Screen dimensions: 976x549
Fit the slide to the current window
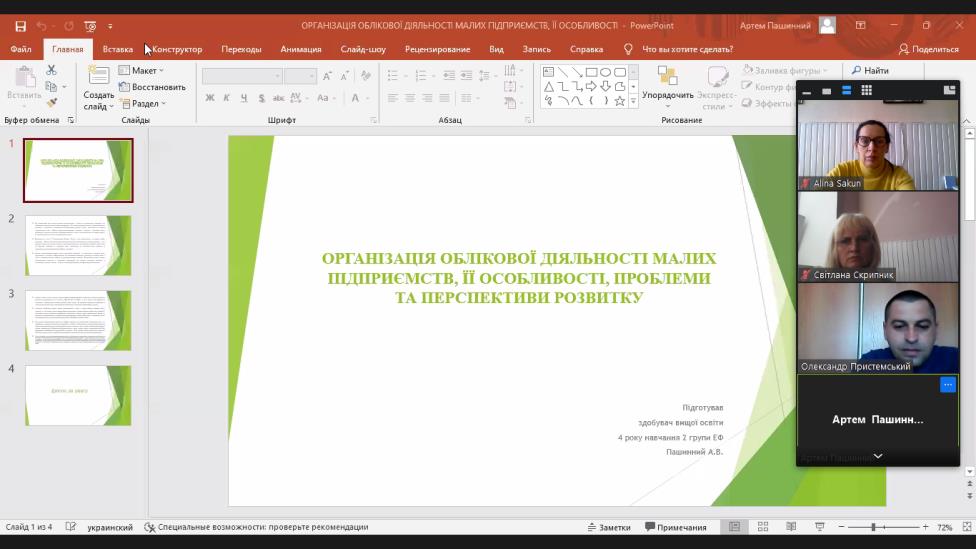pos(967,527)
